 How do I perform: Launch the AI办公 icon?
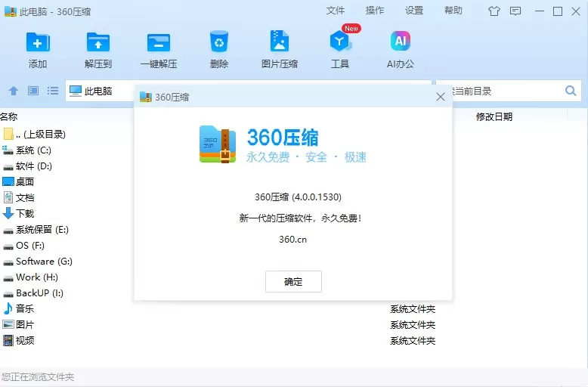400,41
